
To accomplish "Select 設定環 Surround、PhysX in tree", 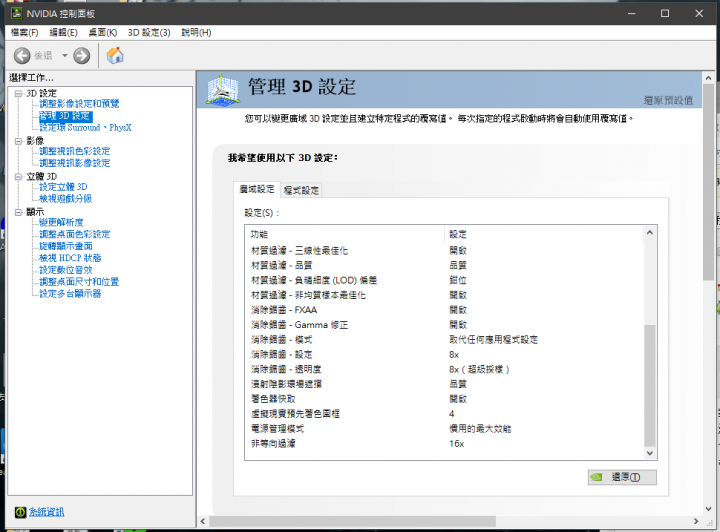I will coord(85,128).
